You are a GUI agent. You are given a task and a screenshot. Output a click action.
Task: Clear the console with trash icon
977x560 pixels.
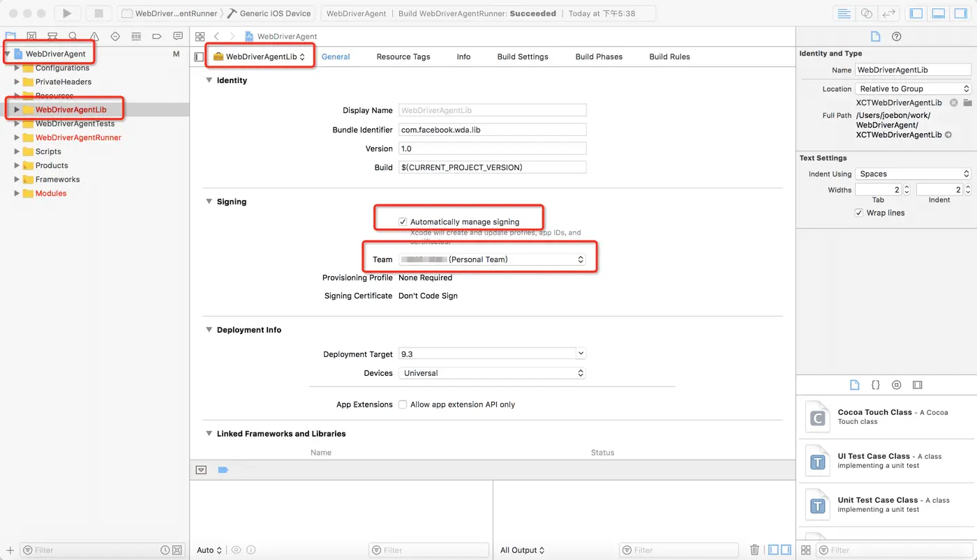tap(754, 550)
